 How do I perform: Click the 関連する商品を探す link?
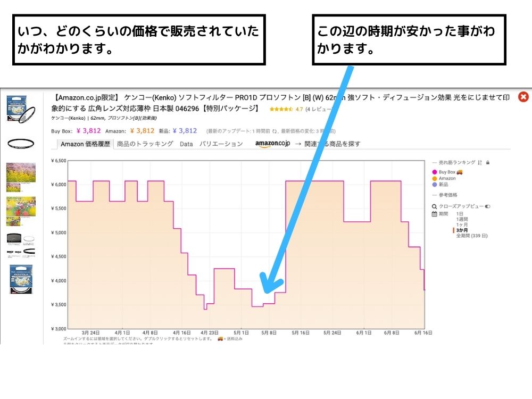click(332, 144)
